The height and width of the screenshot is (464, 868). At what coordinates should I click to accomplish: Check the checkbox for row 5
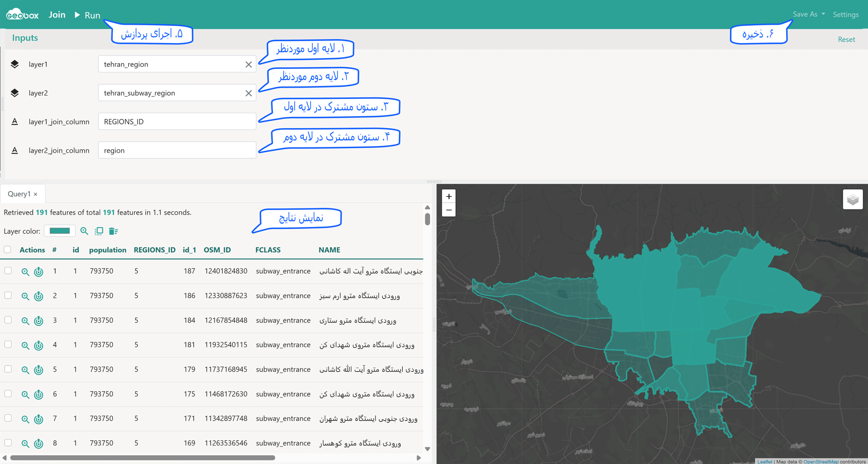coord(8,369)
